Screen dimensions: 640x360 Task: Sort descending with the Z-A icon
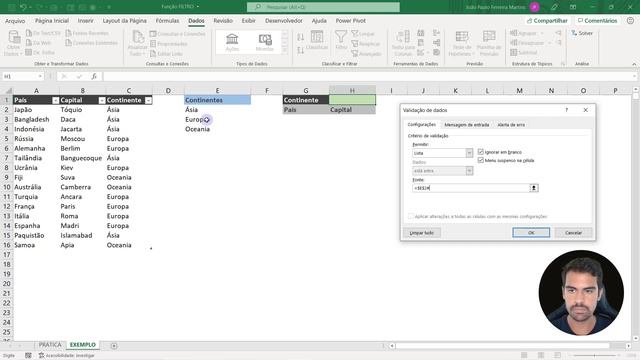coord(300,50)
